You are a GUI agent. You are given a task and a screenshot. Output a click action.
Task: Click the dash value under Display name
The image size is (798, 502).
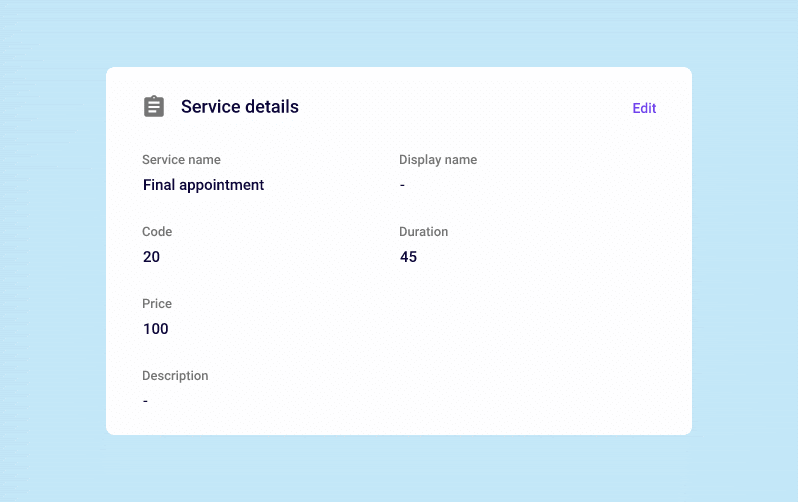(x=402, y=185)
